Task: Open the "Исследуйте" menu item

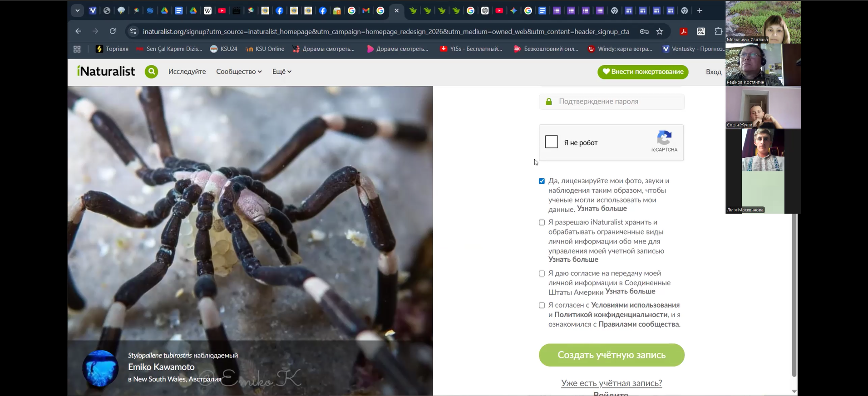Action: (x=187, y=72)
